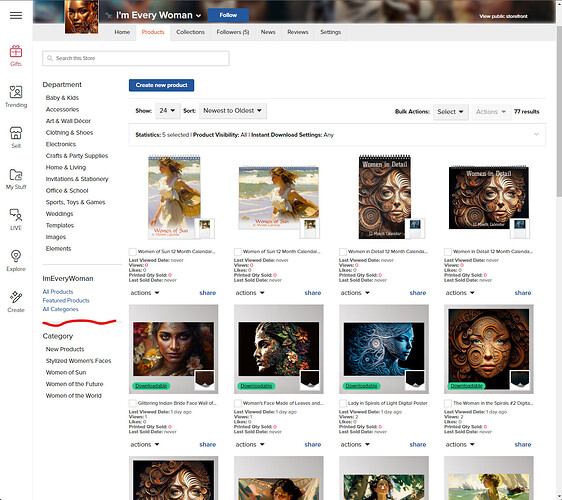This screenshot has height=500, width=562.
Task: Switch to the Reviews tab
Action: 298,32
